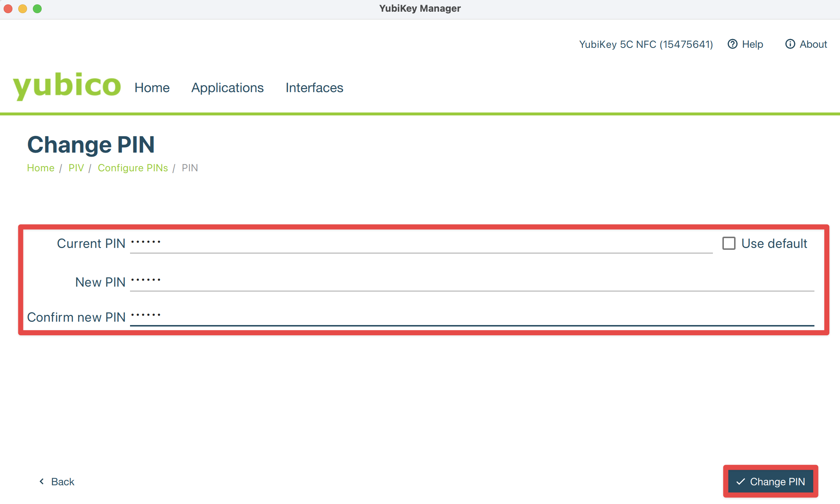Maximize the YubiKey Manager window
This screenshot has width=840, height=504.
click(37, 8)
